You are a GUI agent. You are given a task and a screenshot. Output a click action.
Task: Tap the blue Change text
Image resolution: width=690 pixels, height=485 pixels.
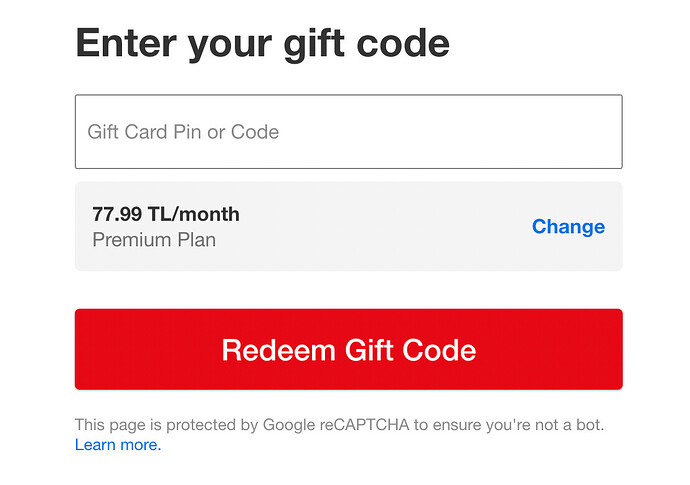tap(568, 227)
